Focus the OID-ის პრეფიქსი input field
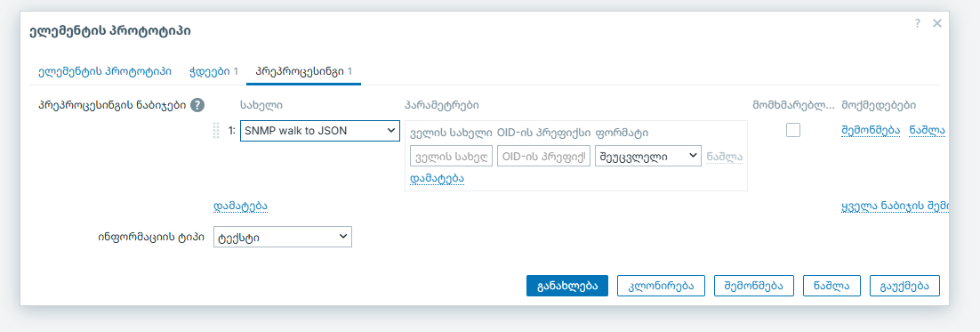The image size is (980, 332). click(x=543, y=157)
